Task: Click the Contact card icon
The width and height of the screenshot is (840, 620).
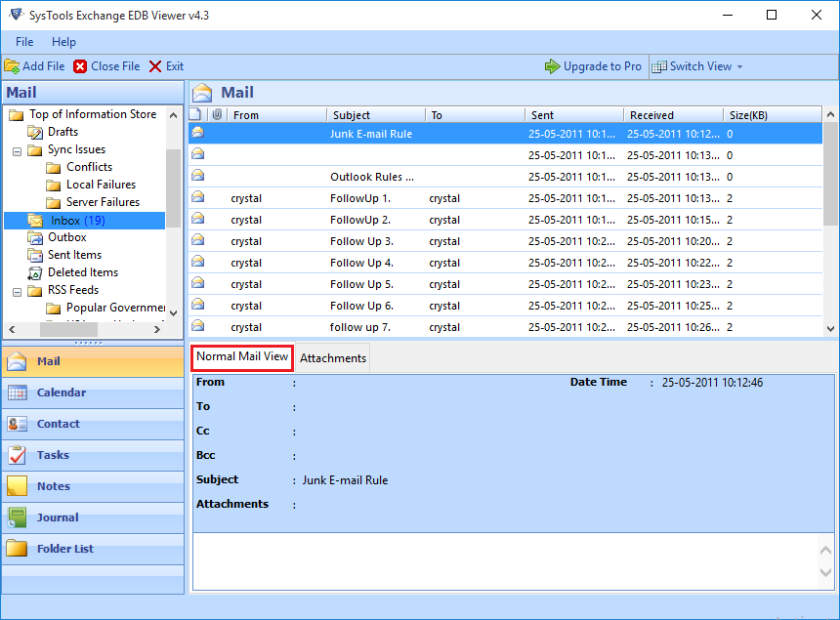Action: click(18, 424)
